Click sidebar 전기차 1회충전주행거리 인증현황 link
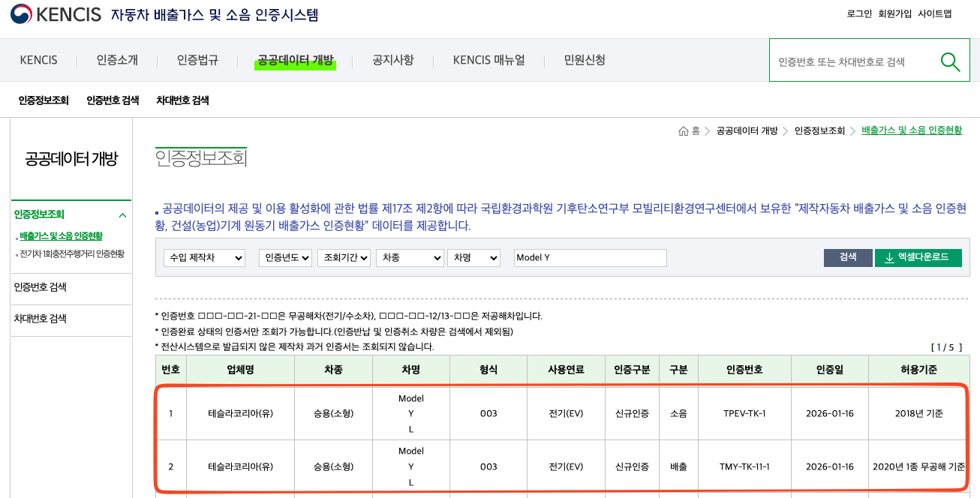This screenshot has height=498, width=980. click(72, 254)
